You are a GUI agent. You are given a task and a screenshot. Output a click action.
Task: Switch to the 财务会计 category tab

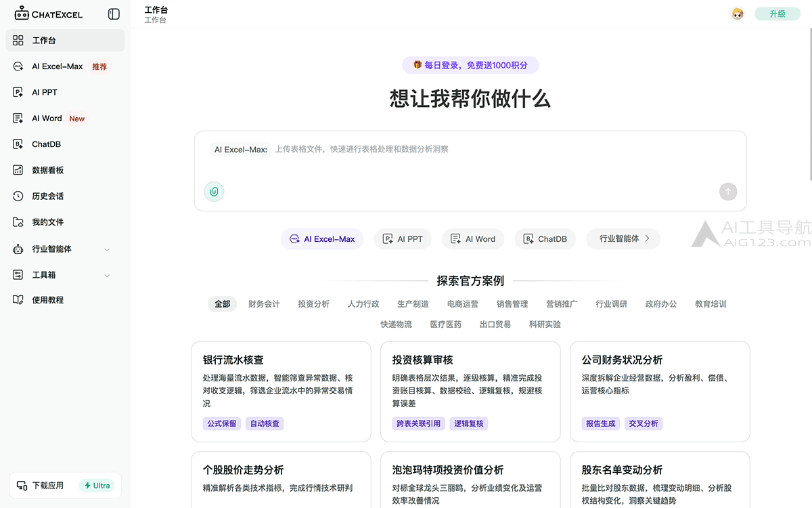coord(264,304)
